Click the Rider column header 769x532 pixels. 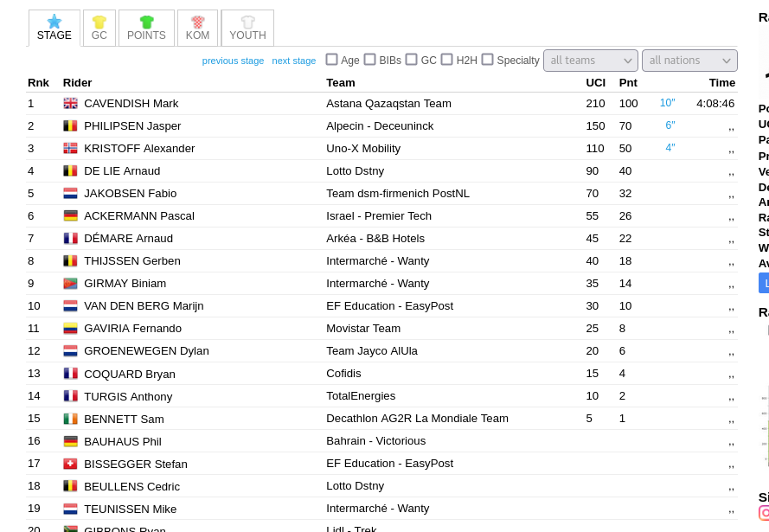point(78,83)
